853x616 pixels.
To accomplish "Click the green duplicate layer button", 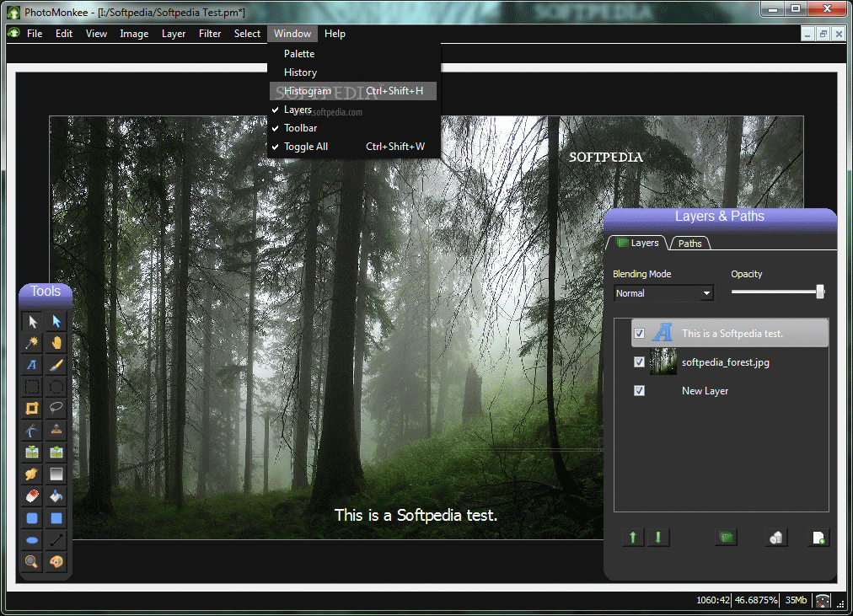I will pyautogui.click(x=726, y=538).
